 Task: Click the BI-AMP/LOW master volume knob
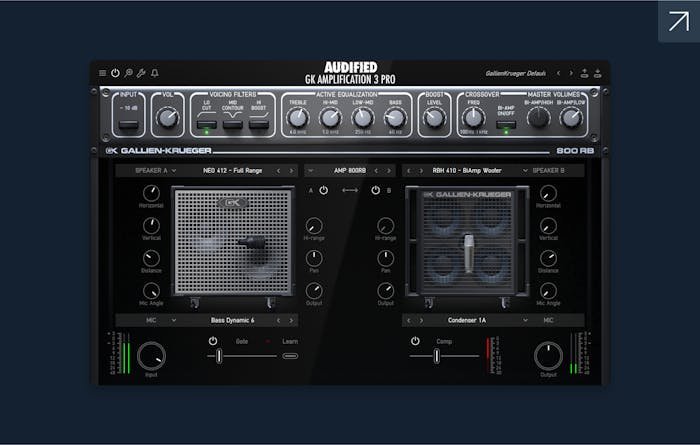pyautogui.click(x=571, y=118)
